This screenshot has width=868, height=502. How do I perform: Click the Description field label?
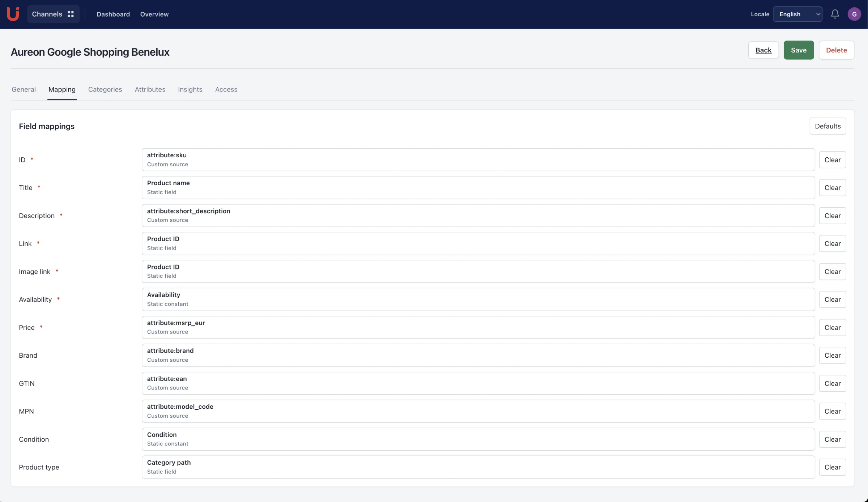37,216
